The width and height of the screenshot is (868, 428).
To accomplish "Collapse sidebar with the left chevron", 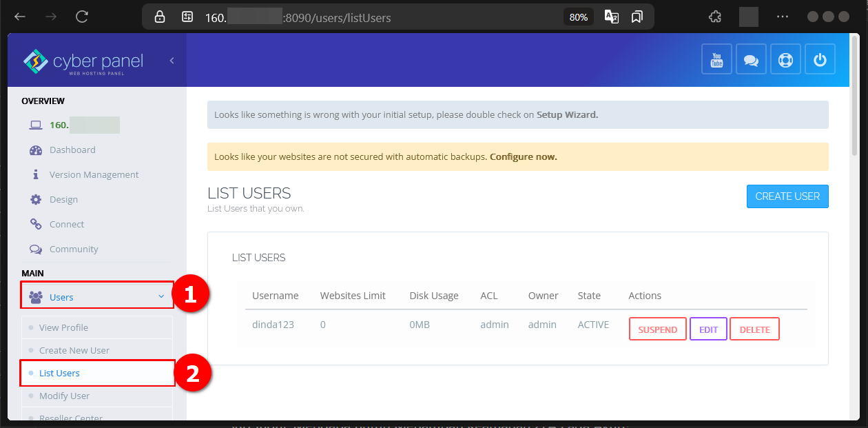I will [172, 61].
